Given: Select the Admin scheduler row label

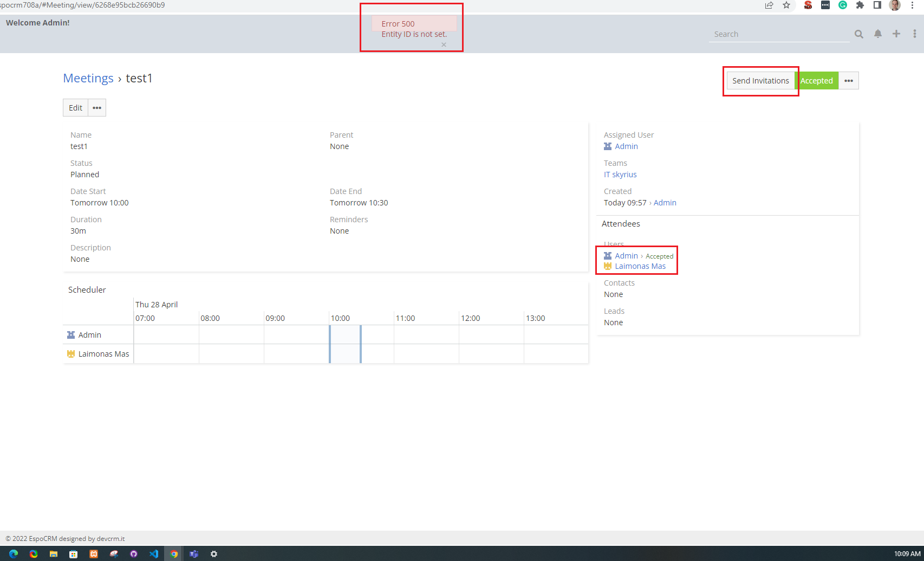Looking at the screenshot, I should pos(89,335).
